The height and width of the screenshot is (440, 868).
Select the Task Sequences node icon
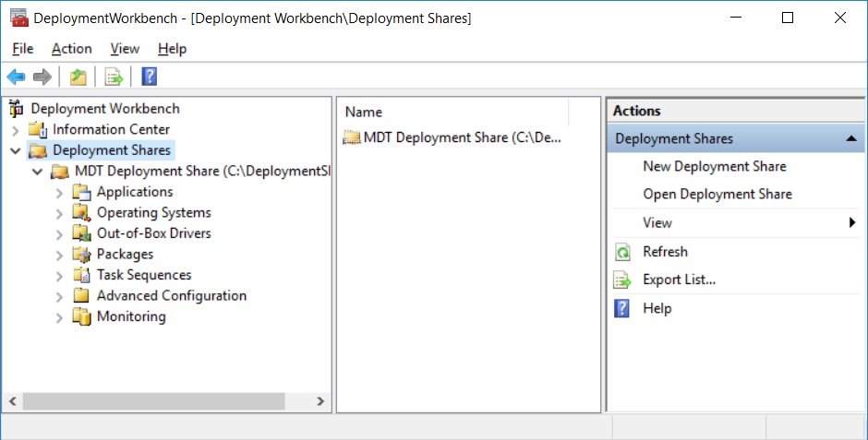[82, 275]
